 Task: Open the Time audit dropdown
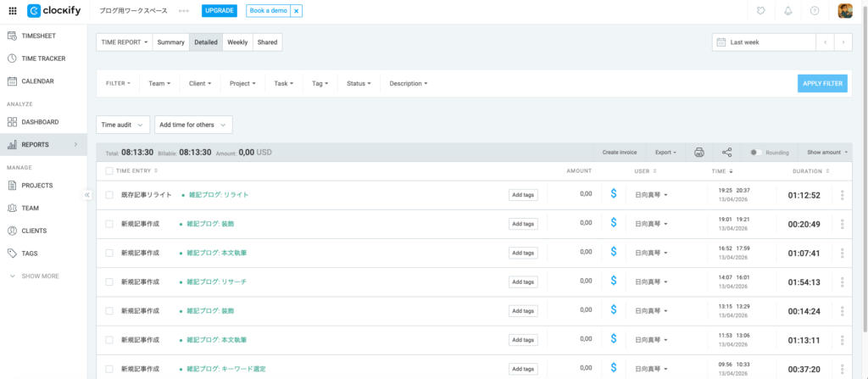123,125
